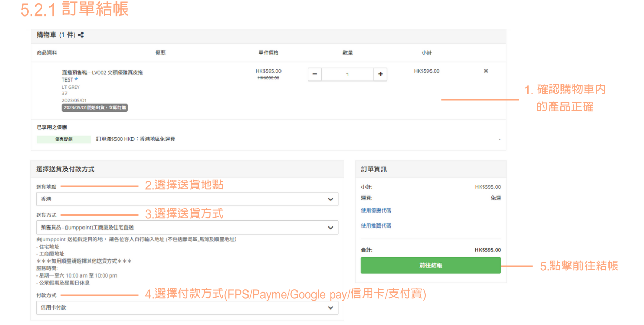Click the share icon beside 購物車 title

click(81, 35)
